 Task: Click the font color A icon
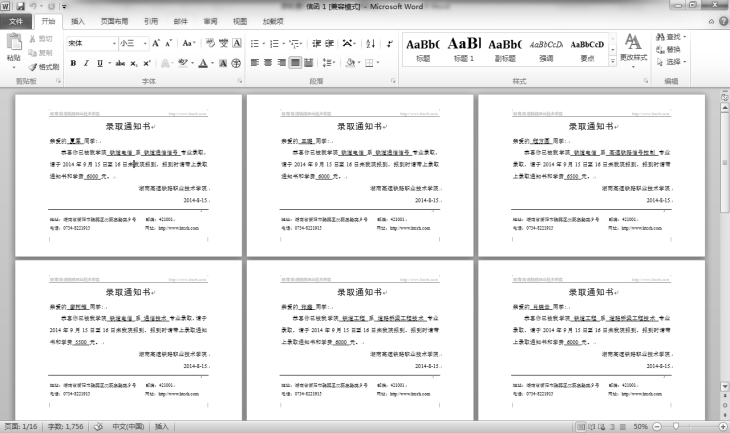(x=203, y=63)
